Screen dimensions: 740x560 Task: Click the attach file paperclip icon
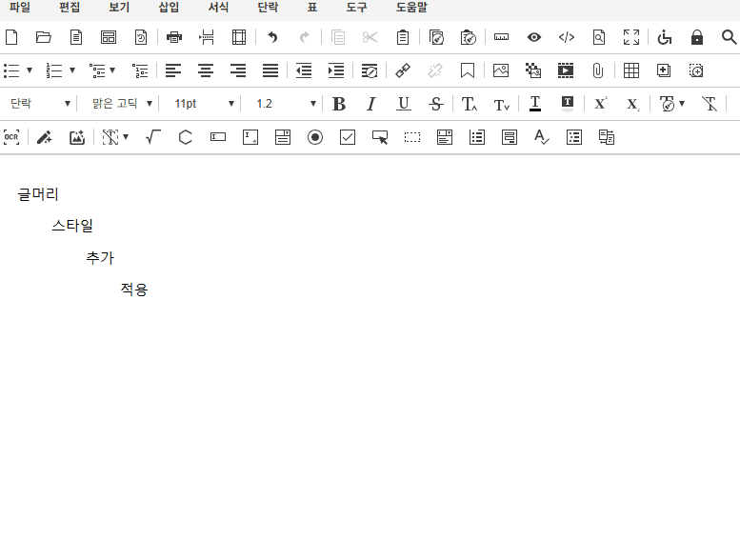coord(598,70)
